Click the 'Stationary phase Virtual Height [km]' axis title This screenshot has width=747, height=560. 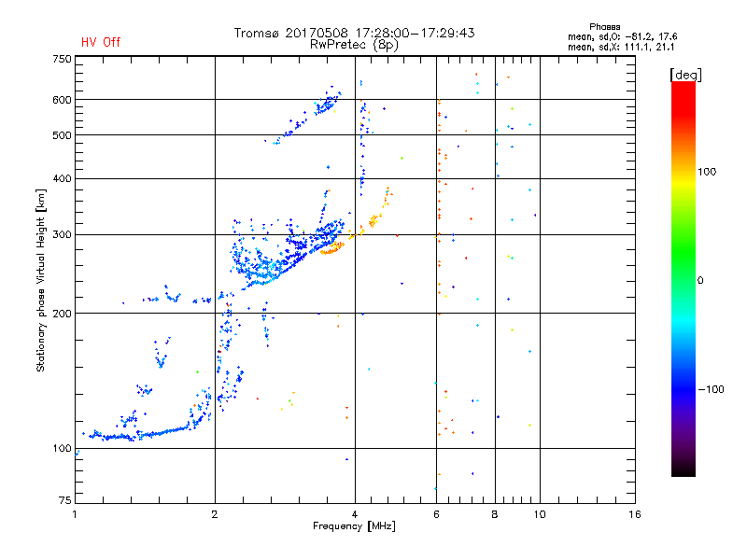(40, 280)
